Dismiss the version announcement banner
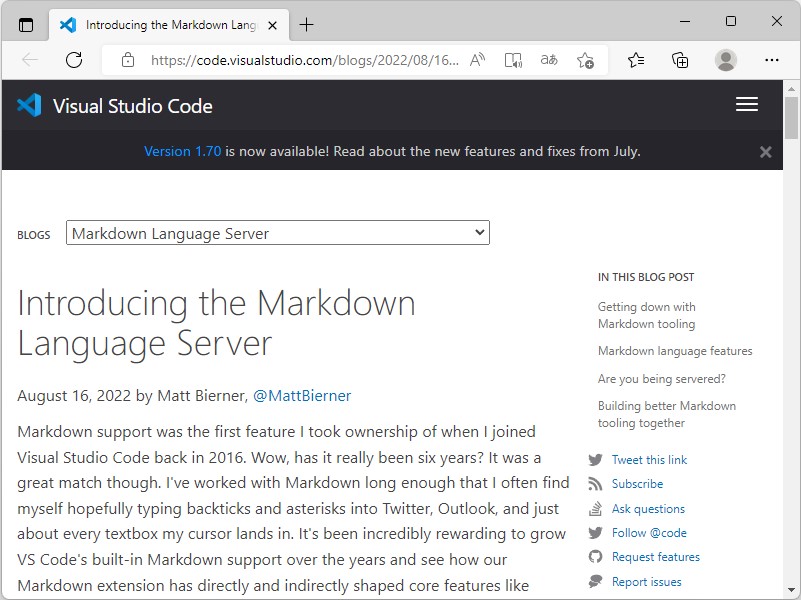The width and height of the screenshot is (801, 600). pos(765,152)
